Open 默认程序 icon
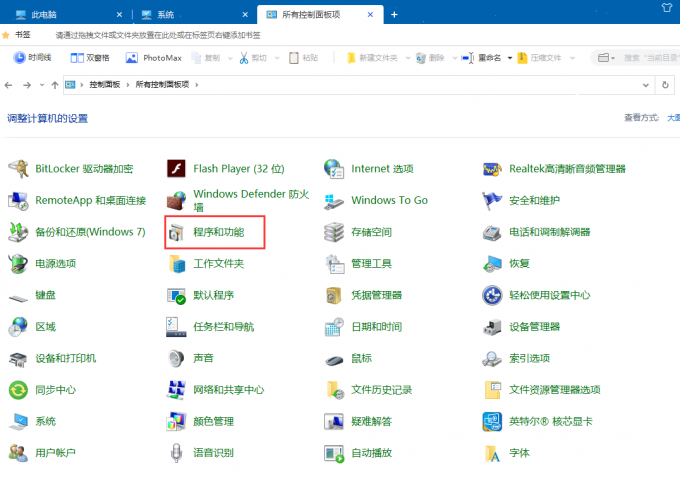The height and width of the screenshot is (493, 680). pos(176,296)
